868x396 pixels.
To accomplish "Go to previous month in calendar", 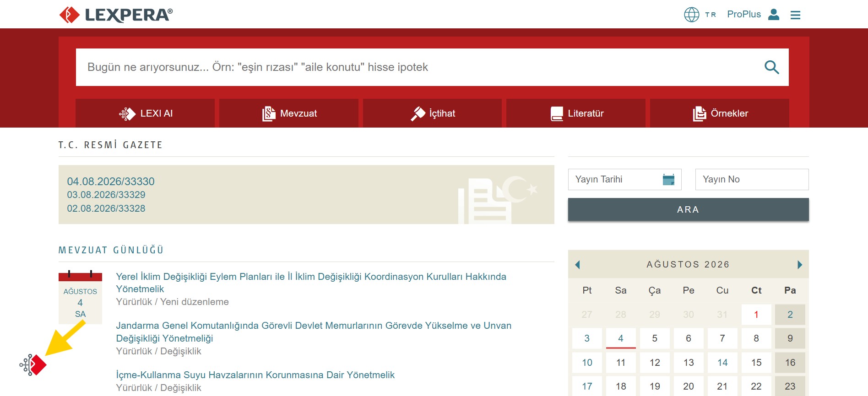I will 577,265.
